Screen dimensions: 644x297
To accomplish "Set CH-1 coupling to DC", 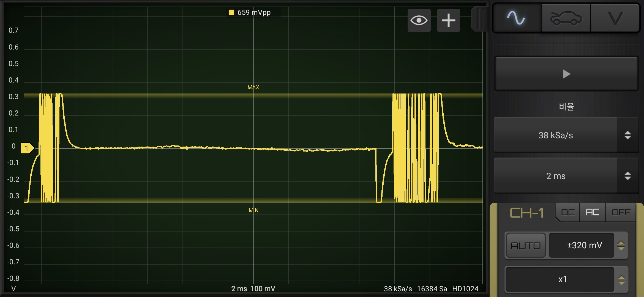I will click(x=568, y=212).
